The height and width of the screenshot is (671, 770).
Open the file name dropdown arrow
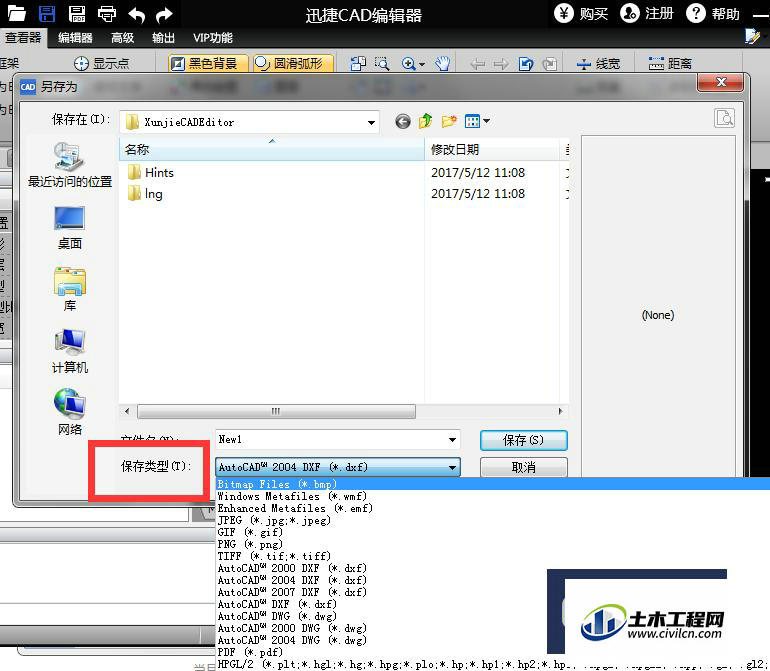click(452, 440)
